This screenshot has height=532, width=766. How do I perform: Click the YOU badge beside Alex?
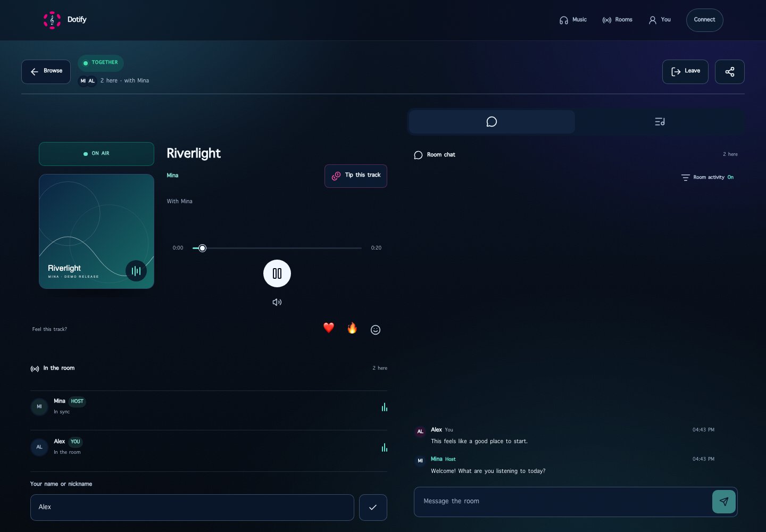[x=76, y=442]
